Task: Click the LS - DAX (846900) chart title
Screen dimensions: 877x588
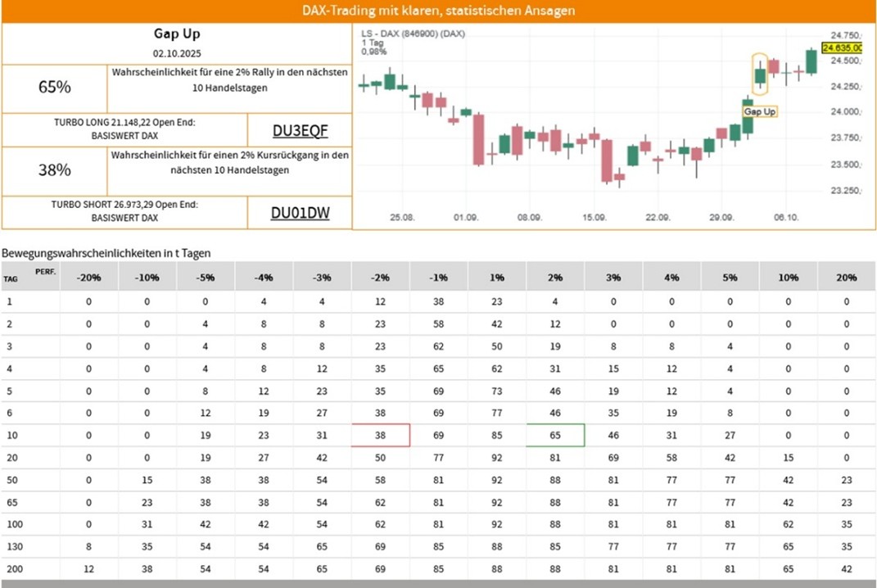Action: 413,34
